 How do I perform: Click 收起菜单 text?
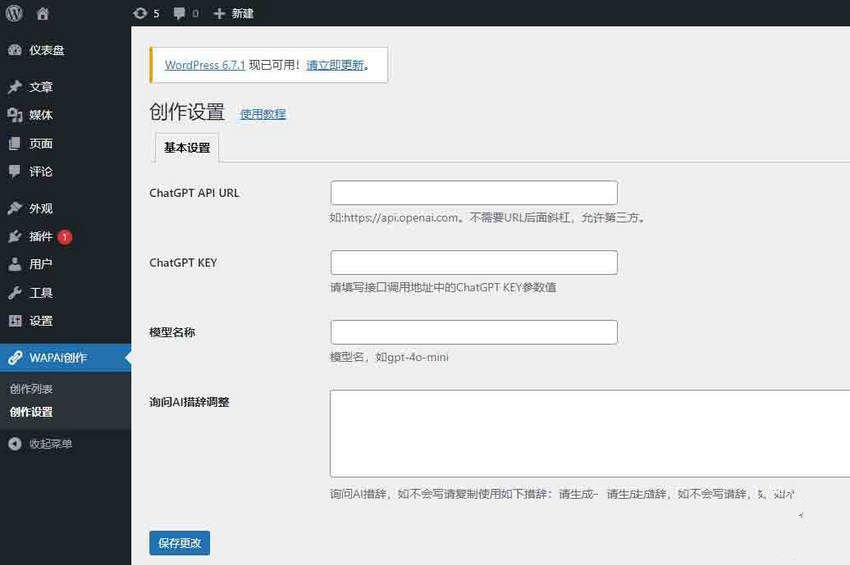coord(50,444)
